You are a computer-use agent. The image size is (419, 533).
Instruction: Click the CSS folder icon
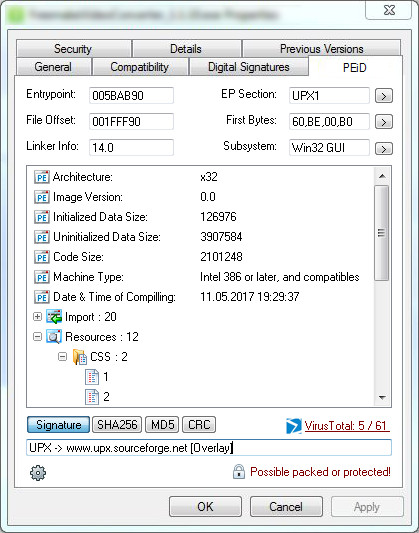80,357
